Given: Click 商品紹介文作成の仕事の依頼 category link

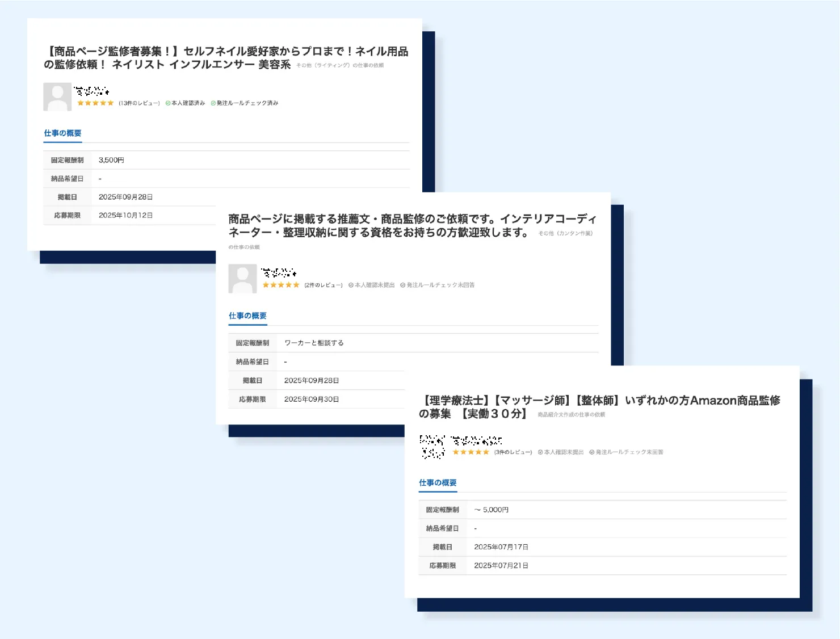Looking at the screenshot, I should 571,415.
